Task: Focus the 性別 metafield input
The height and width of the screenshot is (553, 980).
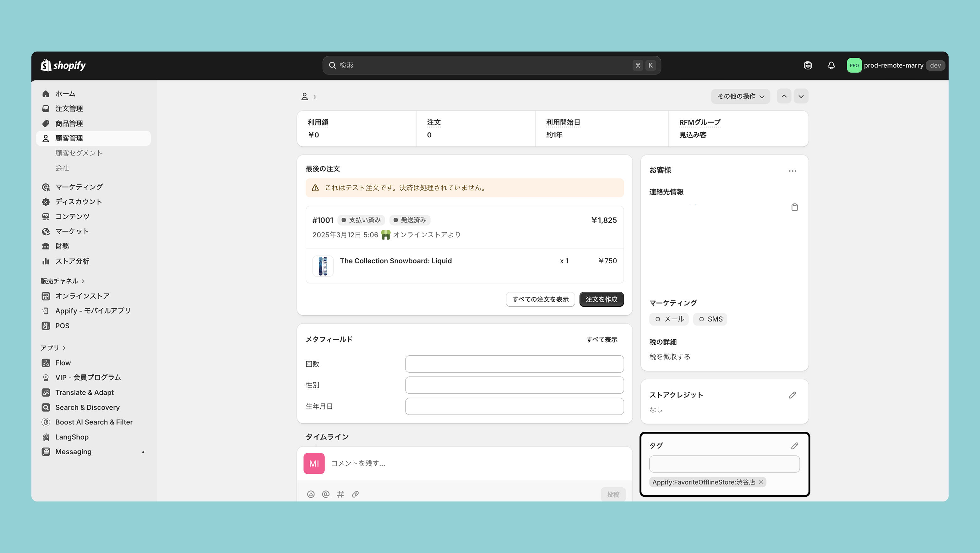Action: [x=514, y=385]
